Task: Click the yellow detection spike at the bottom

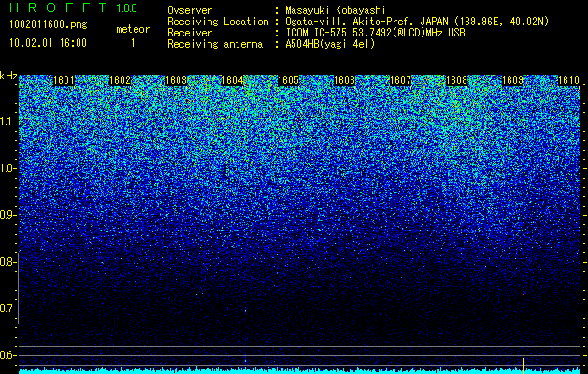Action: tap(523, 366)
